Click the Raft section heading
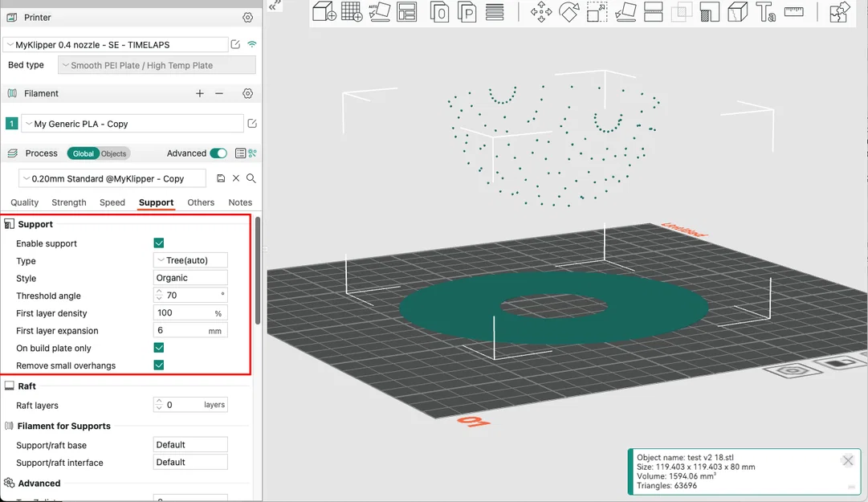868x502 pixels. pyautogui.click(x=26, y=386)
